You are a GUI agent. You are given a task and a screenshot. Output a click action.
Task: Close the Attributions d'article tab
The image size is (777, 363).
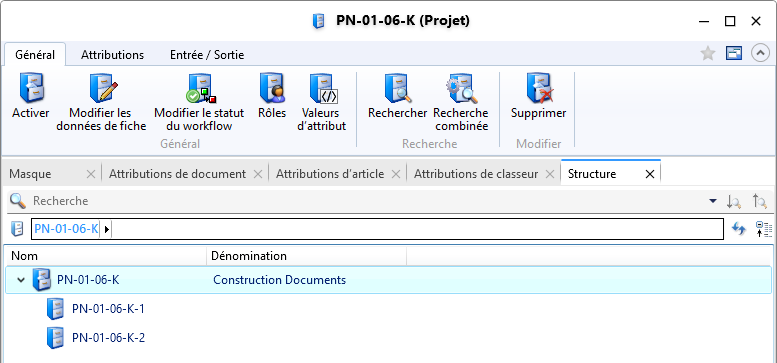pyautogui.click(x=395, y=174)
